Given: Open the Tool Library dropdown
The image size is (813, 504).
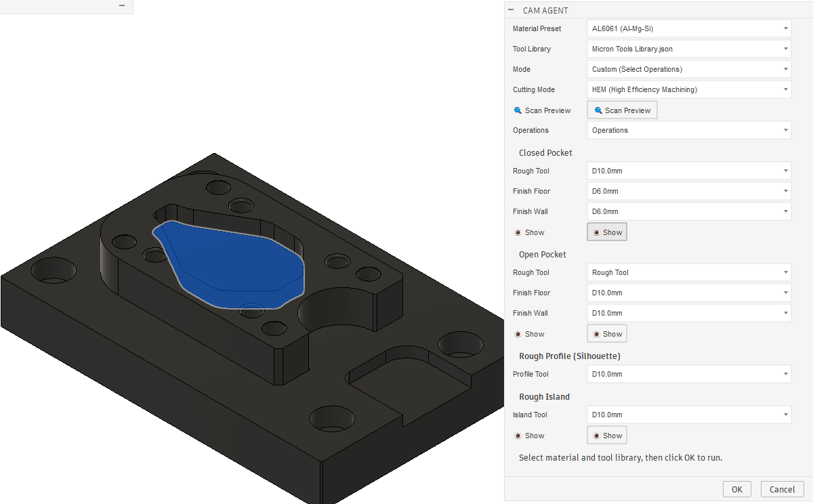Looking at the screenshot, I should 688,49.
